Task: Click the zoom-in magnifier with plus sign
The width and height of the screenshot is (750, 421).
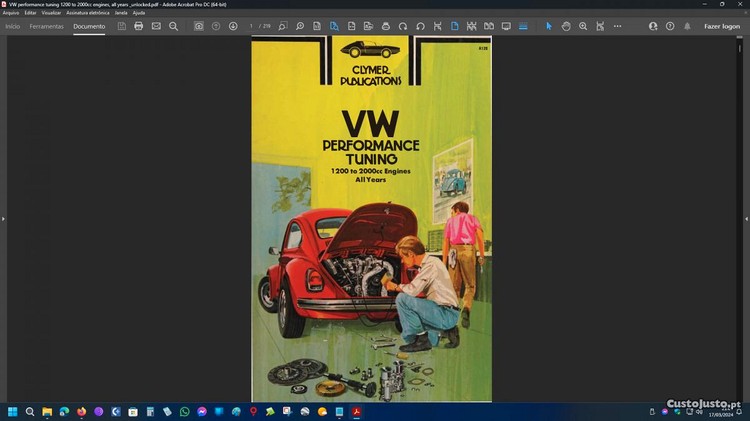Action: 583,26
